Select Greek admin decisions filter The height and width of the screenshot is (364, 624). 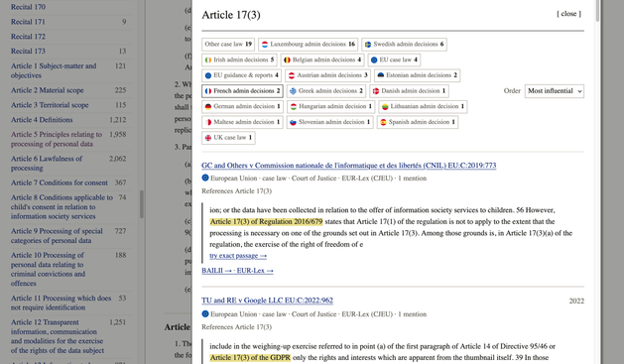[x=326, y=91]
